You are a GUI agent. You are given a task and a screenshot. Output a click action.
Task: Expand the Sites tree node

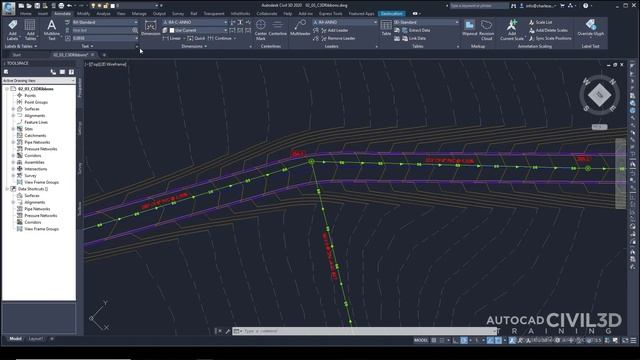(13, 129)
